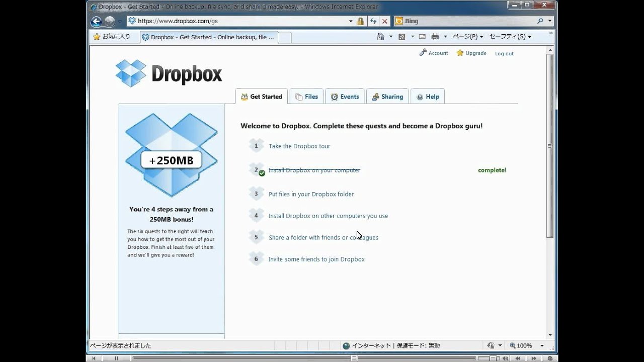Screen dimensions: 644x362
Task: Open the Account link with wrench icon
Action: [434, 53]
